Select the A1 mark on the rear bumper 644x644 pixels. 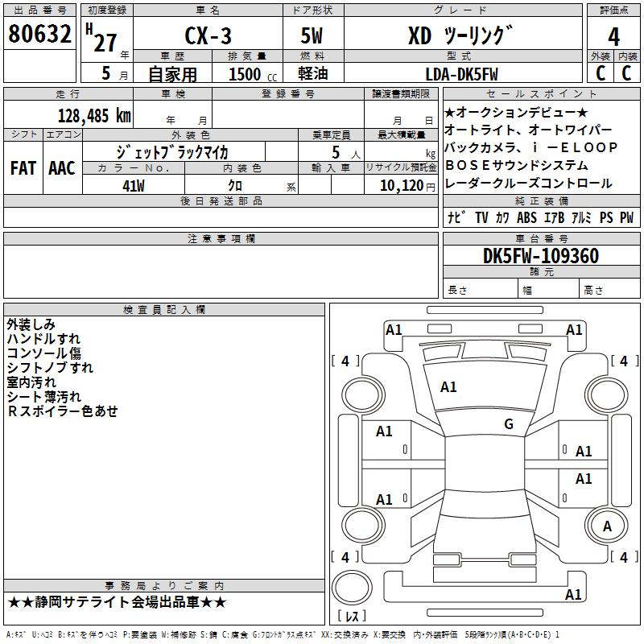pyautogui.click(x=573, y=594)
